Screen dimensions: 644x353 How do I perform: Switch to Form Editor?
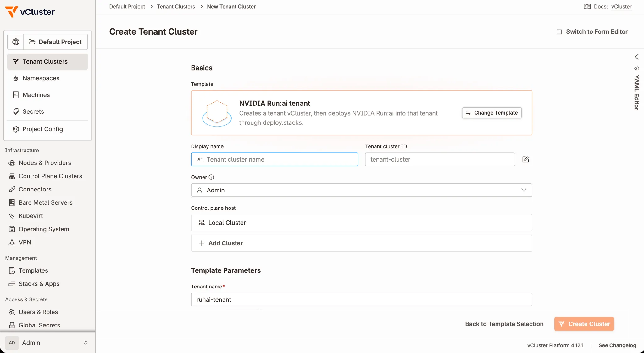pyautogui.click(x=592, y=31)
